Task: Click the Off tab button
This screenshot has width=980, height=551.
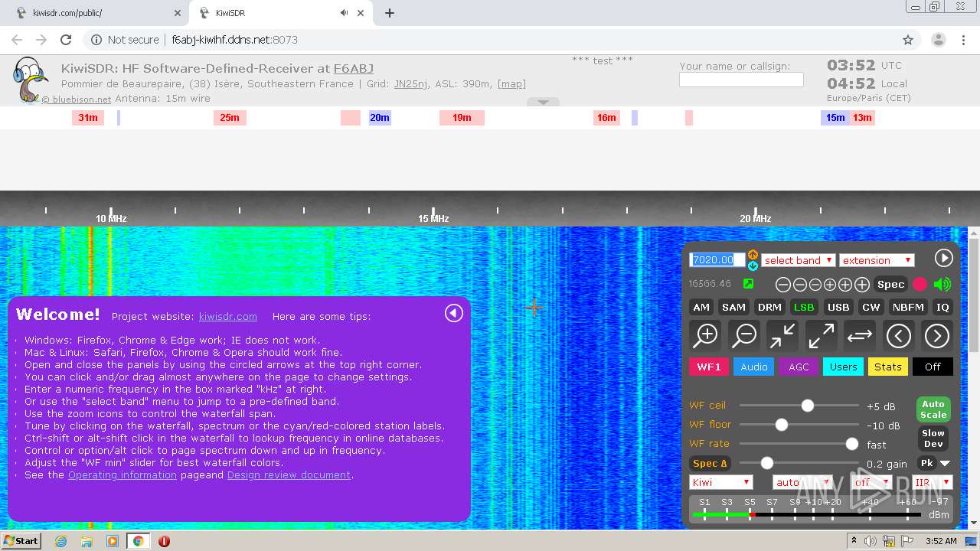Action: (x=933, y=367)
